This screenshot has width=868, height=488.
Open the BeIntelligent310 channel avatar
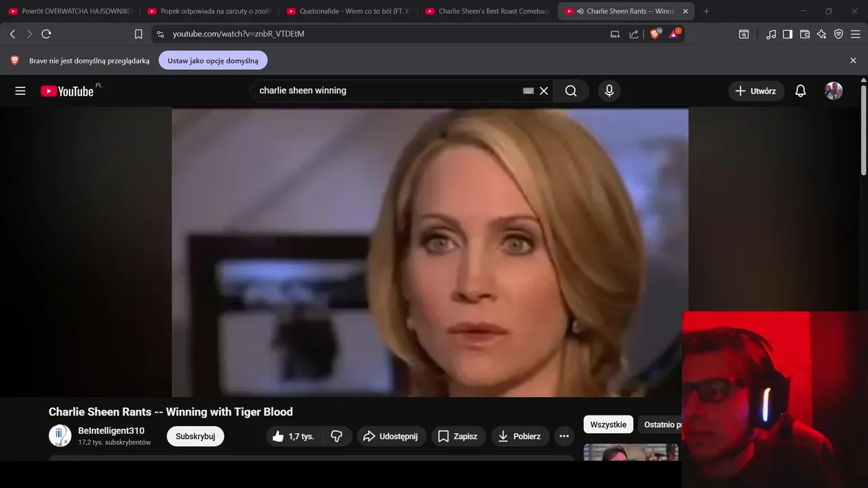[x=60, y=436]
